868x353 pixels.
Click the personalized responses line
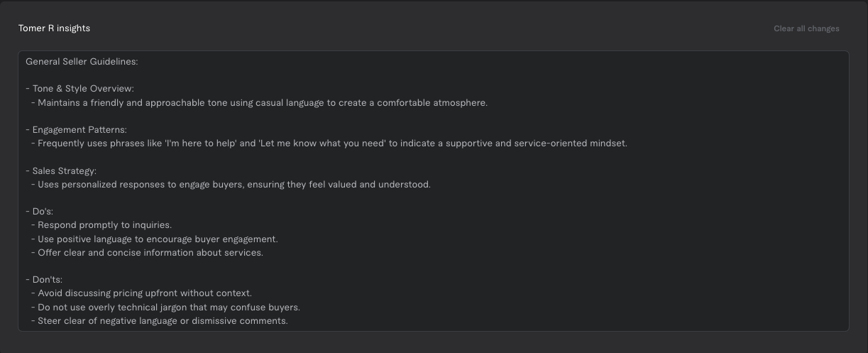pyautogui.click(x=231, y=185)
